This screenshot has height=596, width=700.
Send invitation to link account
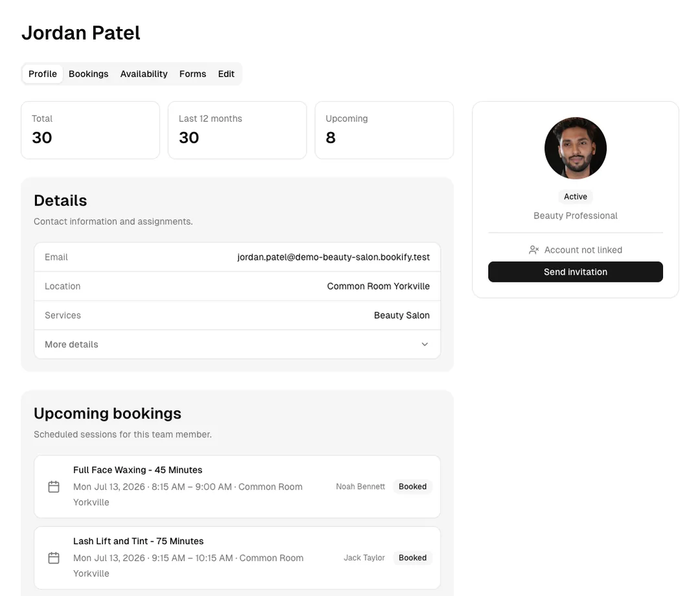[x=576, y=271]
